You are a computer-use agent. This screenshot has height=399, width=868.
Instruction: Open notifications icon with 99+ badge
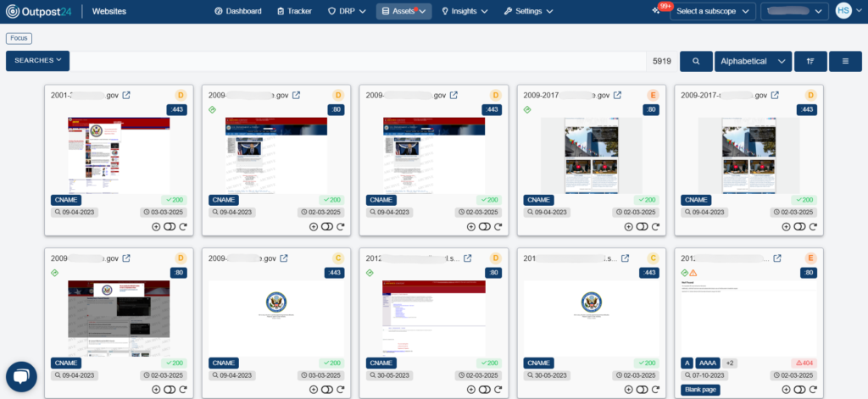657,11
